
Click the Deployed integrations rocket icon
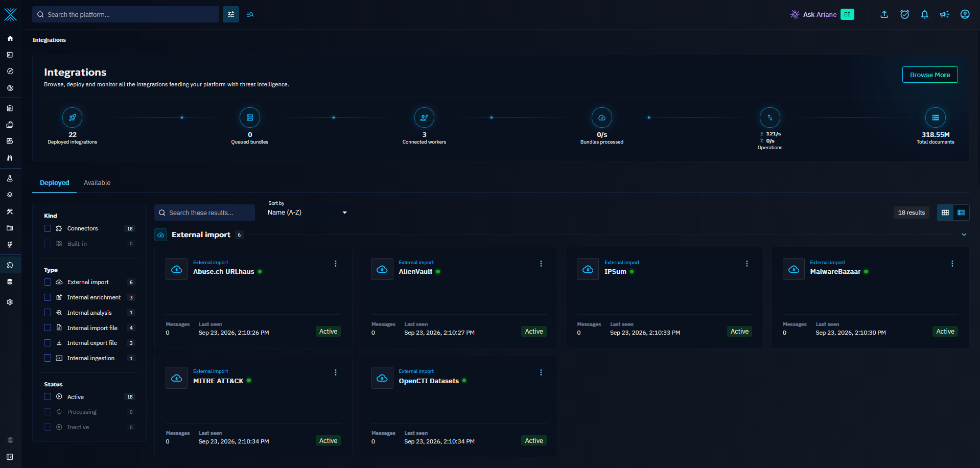73,118
